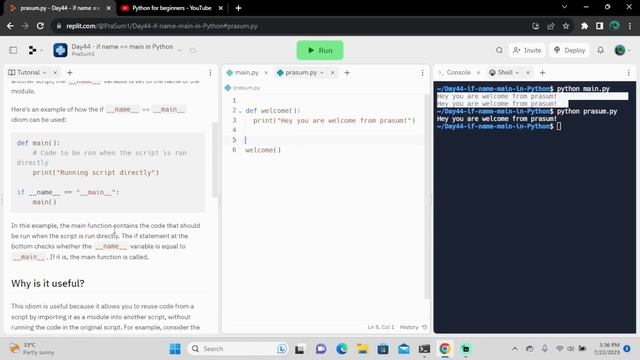Open file History in the status bar
Viewport: 640px width, 360px height.
point(413,327)
